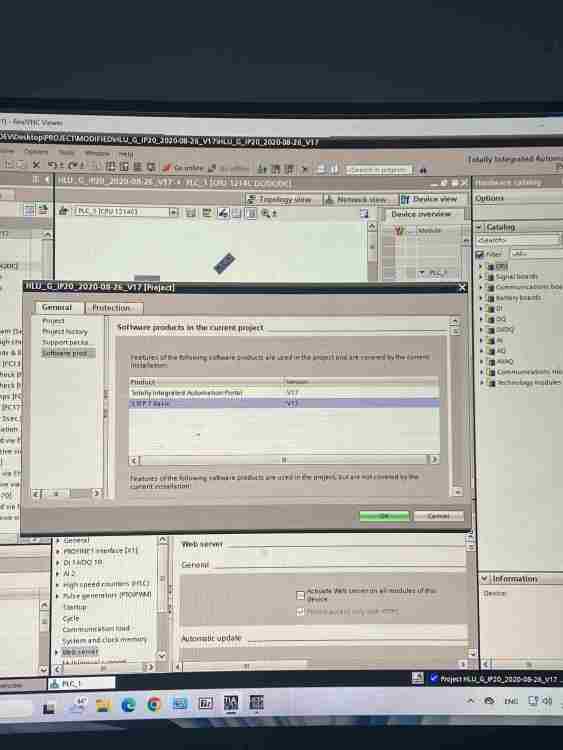Switch to the General tab in dialog

[57, 307]
